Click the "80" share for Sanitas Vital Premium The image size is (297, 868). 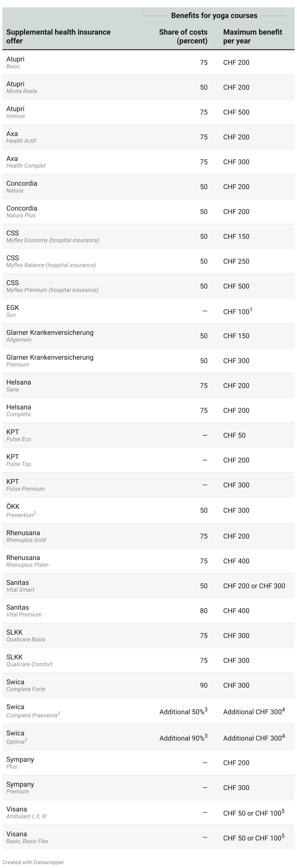point(204,611)
